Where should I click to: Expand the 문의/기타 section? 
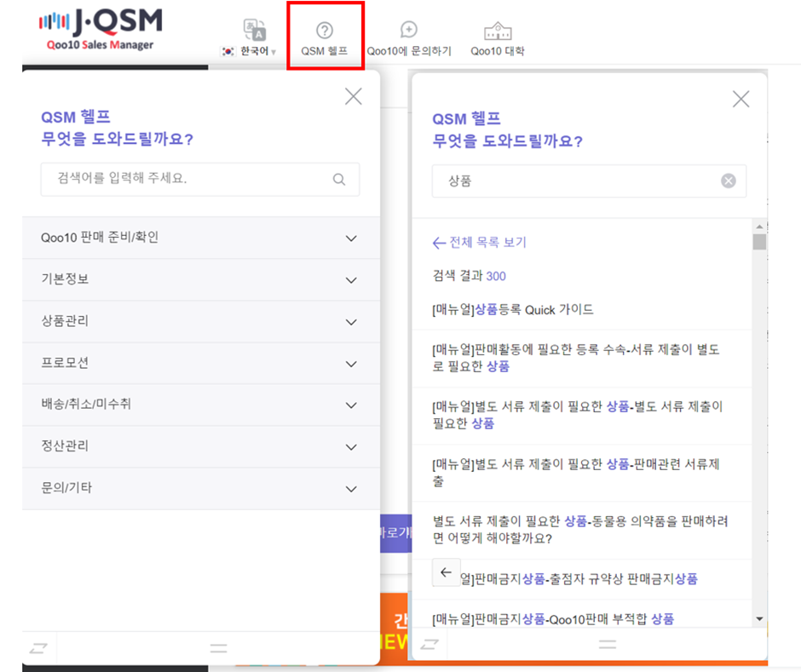point(201,489)
